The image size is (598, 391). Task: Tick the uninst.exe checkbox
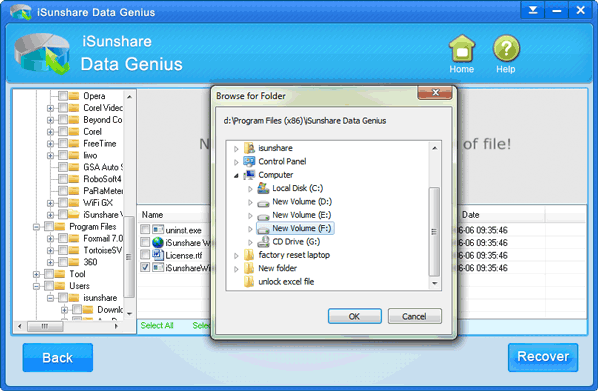click(x=145, y=230)
